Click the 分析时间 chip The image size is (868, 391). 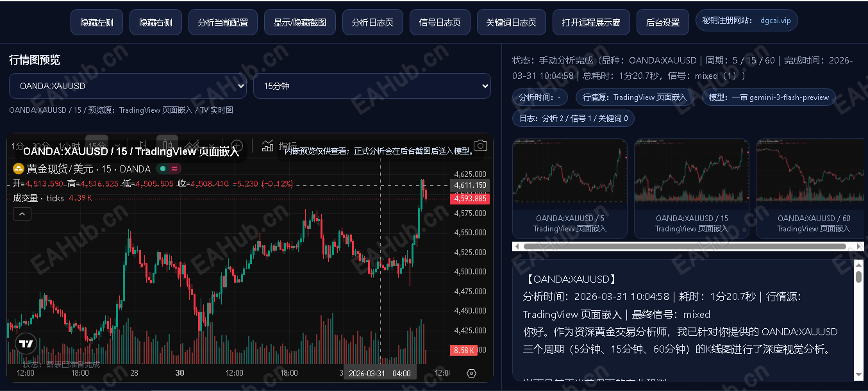coord(540,97)
